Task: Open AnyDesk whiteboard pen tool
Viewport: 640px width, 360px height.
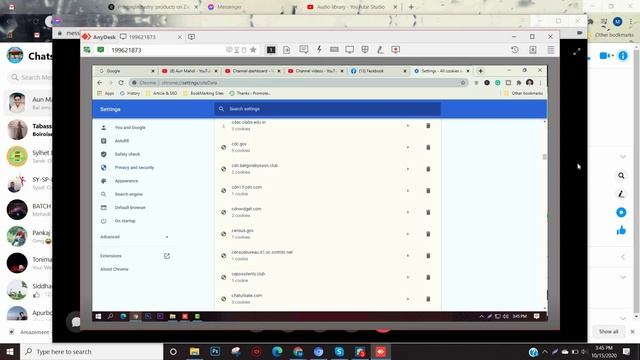Action: [x=380, y=50]
